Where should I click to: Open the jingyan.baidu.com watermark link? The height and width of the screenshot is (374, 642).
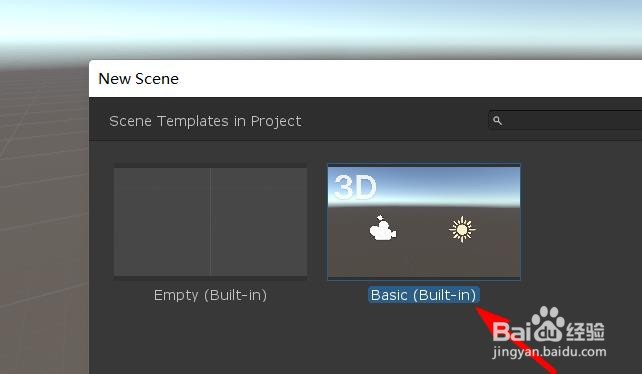549,352
